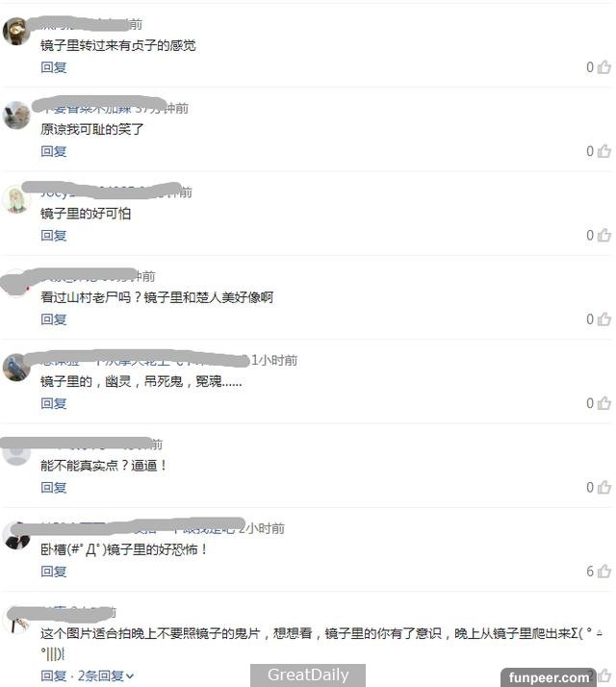Reply to 原谅我可耻的笑了 comment
The width and height of the screenshot is (616, 687).
54,151
